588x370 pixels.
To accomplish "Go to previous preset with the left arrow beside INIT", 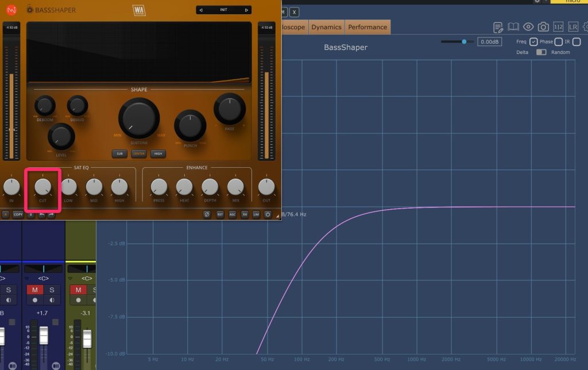I will click(202, 10).
